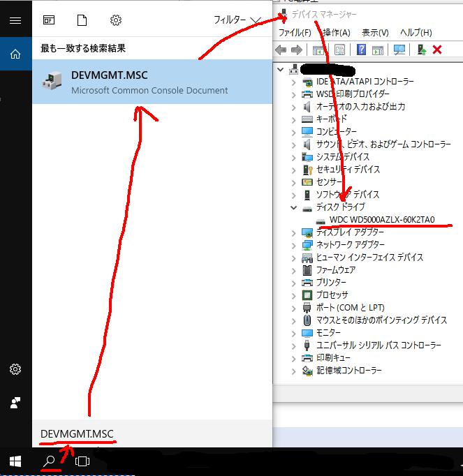Open the Properties toolbar icon
This screenshot has height=476, width=463.
[339, 50]
